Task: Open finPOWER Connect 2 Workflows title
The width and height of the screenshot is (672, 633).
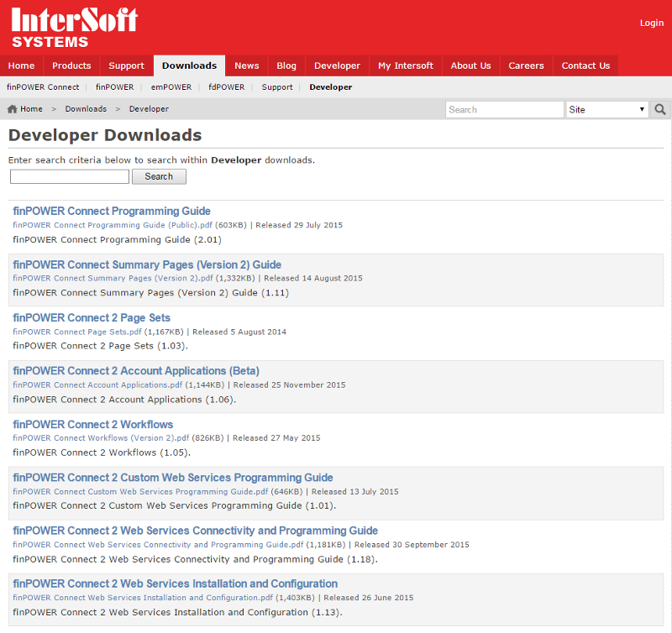Action: coord(93,425)
